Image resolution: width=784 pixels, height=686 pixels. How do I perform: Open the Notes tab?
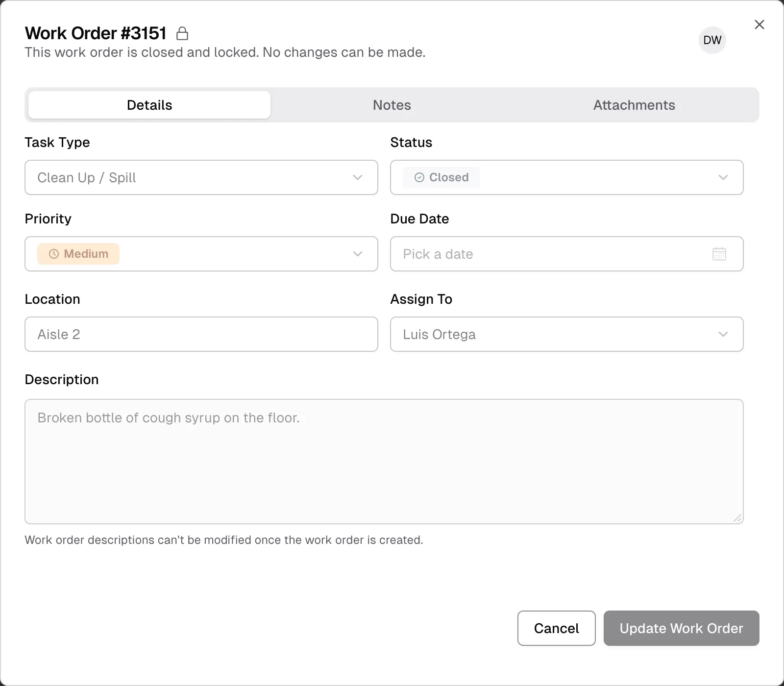click(x=392, y=105)
